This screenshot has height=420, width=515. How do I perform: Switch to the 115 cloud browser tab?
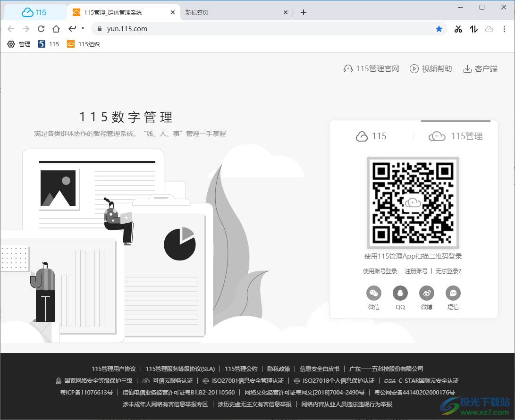click(34, 12)
